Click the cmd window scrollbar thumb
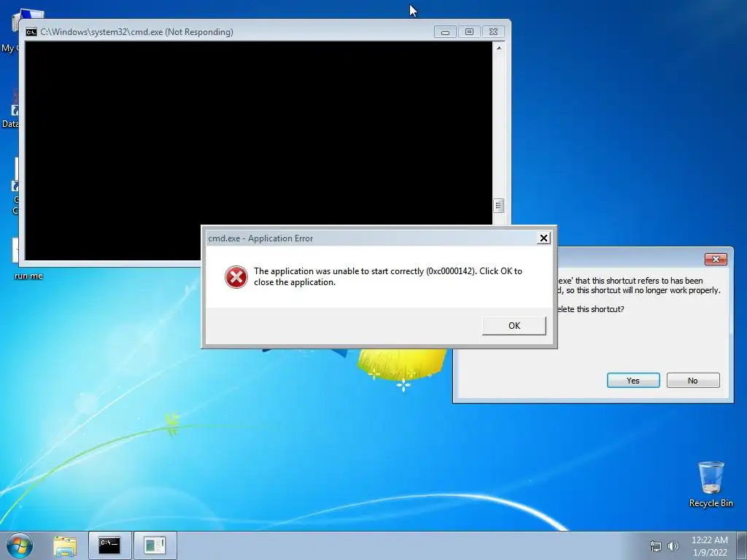747x560 pixels. pos(498,206)
